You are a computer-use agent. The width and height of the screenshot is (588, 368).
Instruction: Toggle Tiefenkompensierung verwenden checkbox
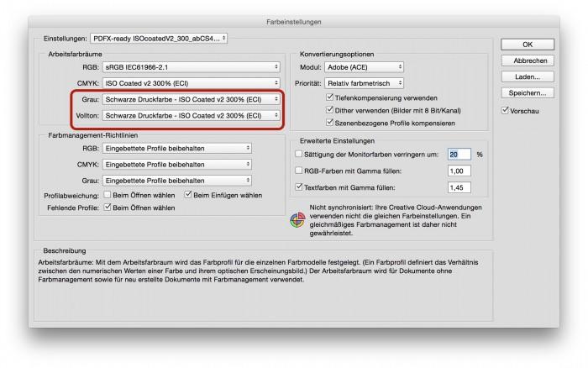point(329,97)
